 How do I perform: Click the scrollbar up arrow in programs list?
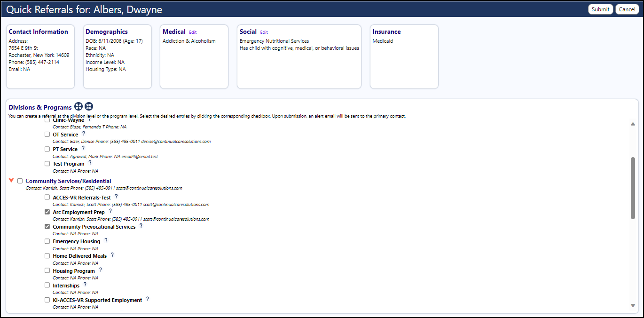tap(633, 124)
